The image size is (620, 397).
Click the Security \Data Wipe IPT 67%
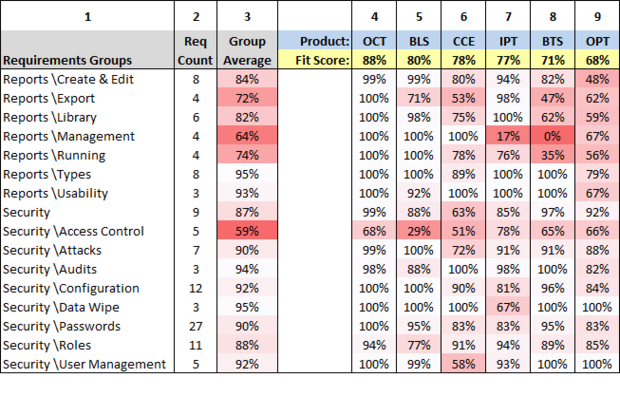click(x=508, y=307)
